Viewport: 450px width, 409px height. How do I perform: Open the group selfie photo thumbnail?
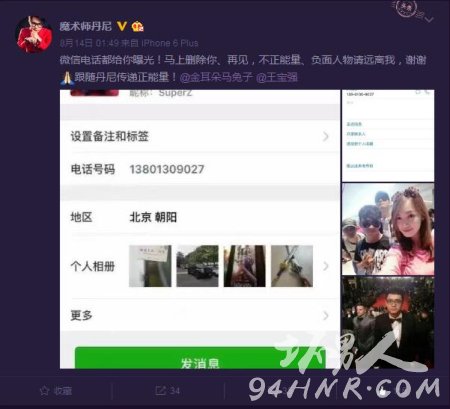388,229
